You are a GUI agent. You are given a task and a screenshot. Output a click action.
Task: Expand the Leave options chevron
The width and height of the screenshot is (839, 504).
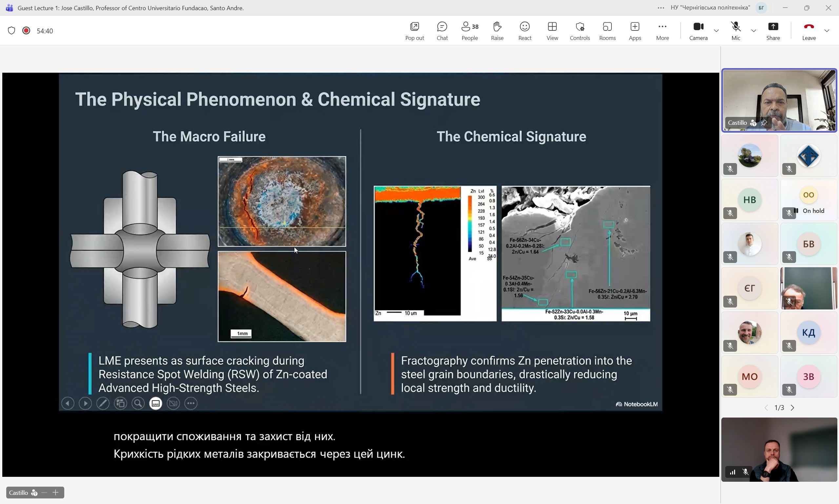pyautogui.click(x=827, y=31)
